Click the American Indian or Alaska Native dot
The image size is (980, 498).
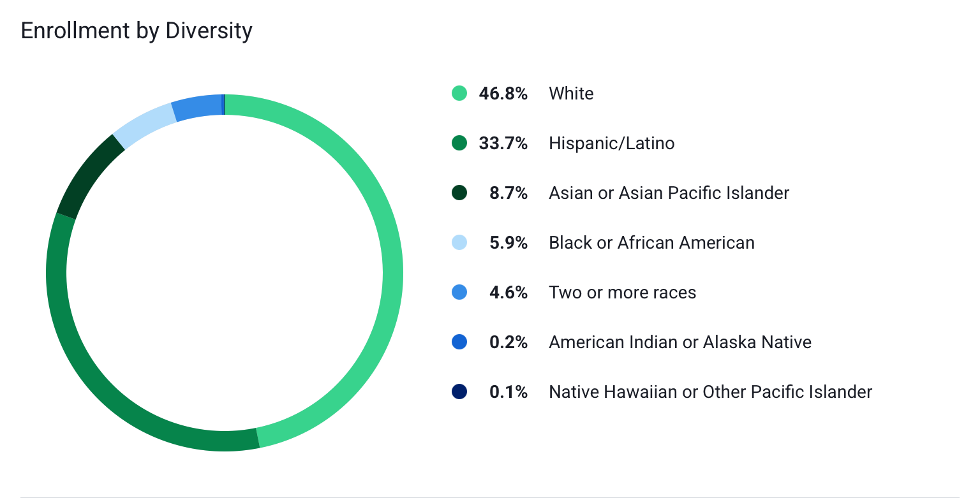(x=459, y=342)
